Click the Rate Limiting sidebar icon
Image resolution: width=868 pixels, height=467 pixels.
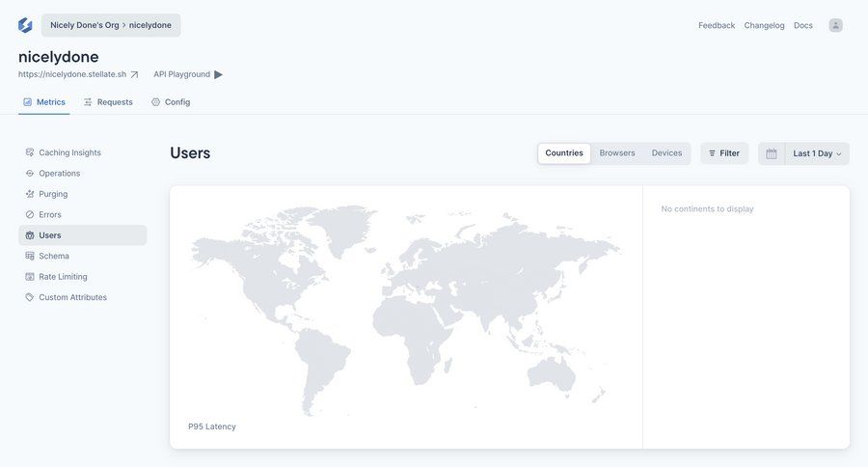coord(30,276)
